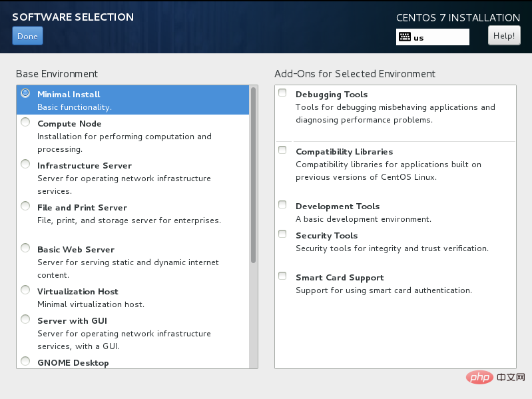The image size is (532, 399).
Task: Click the 'Development Tools' title text
Action: pos(338,206)
